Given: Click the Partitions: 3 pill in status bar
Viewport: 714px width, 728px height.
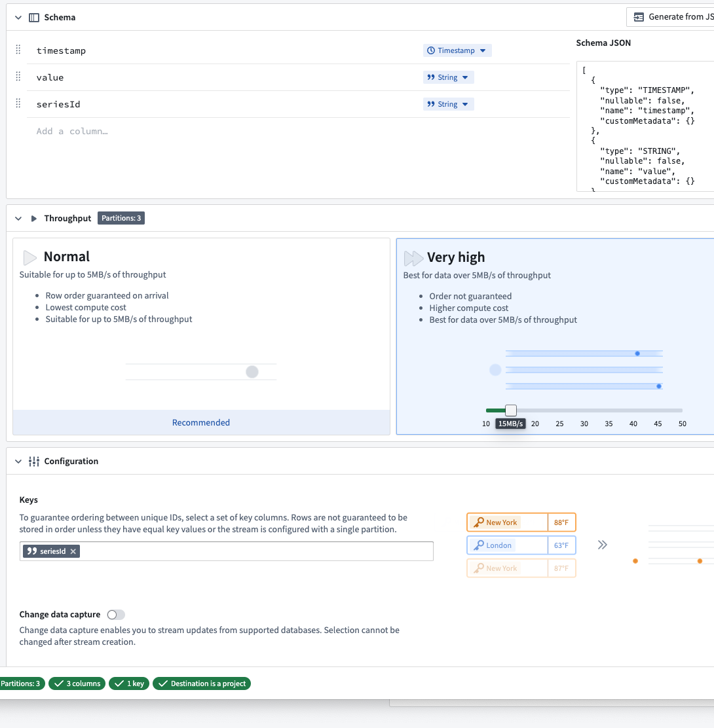Looking at the screenshot, I should [x=21, y=684].
